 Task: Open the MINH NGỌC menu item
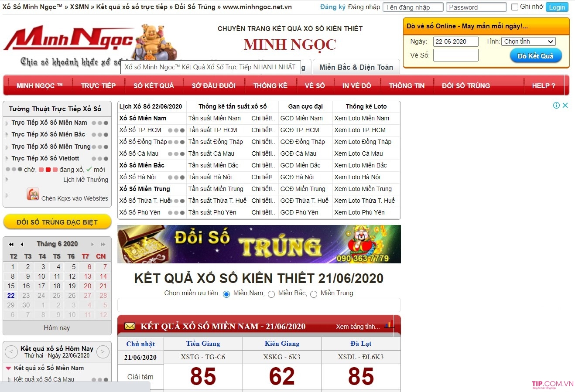tap(40, 85)
